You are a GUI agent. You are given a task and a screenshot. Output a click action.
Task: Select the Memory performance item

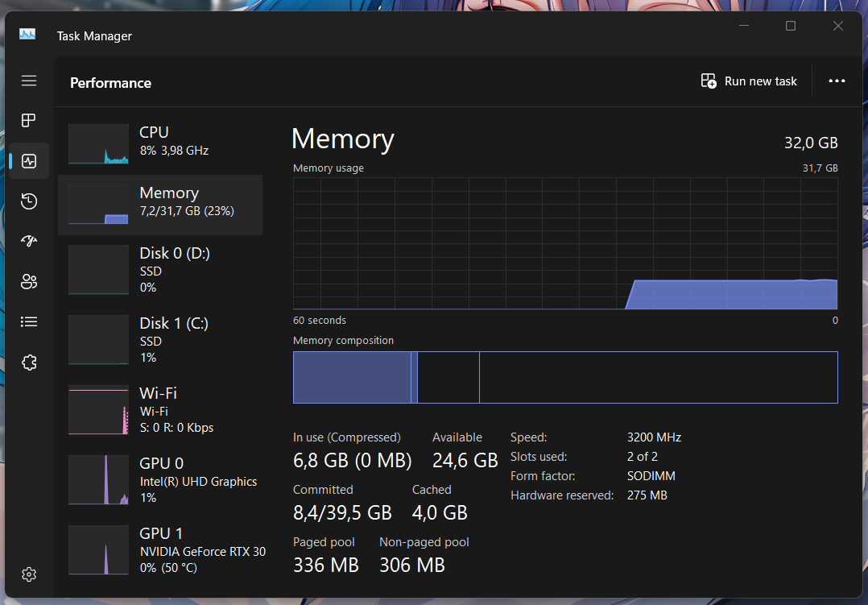[x=160, y=205]
